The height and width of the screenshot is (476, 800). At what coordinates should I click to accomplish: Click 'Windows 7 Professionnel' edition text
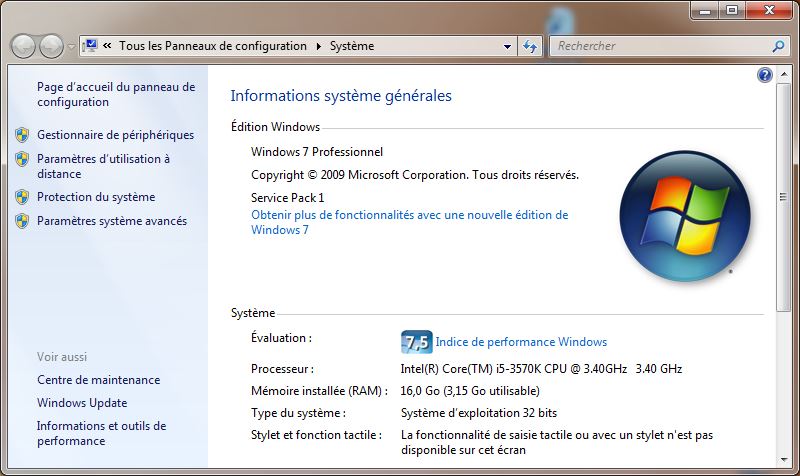click(317, 152)
